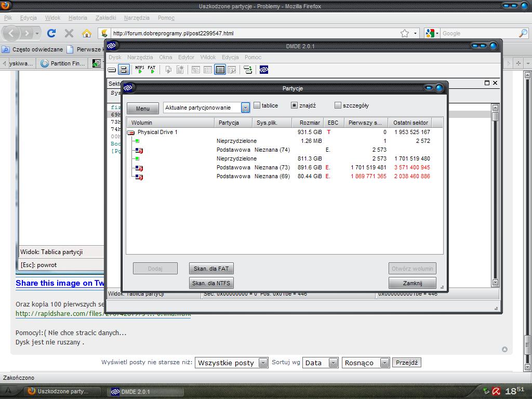The width and height of the screenshot is (532, 399).
Task: Click Skan. dla FAT button
Action: tap(211, 269)
